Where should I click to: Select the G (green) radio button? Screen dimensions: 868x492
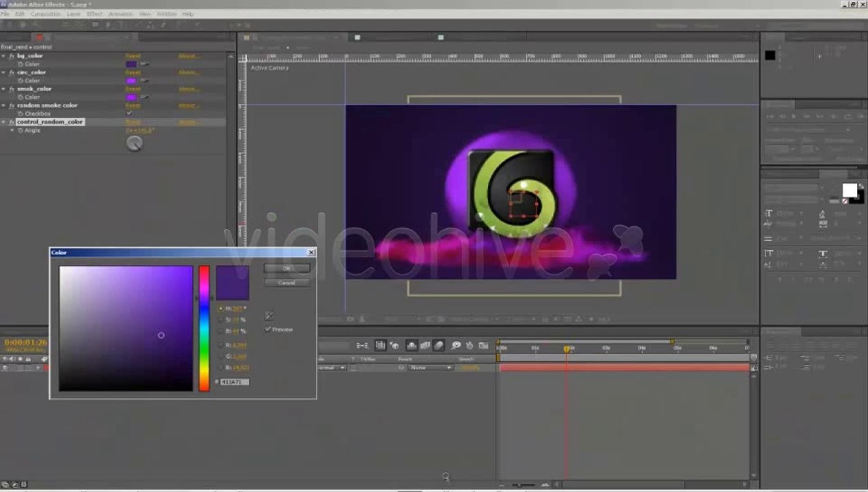tap(221, 357)
